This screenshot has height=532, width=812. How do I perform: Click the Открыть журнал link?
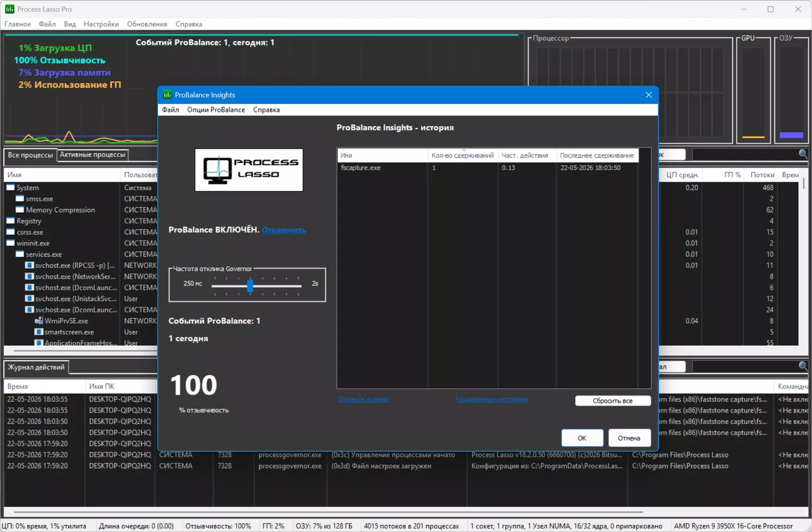pos(363,399)
